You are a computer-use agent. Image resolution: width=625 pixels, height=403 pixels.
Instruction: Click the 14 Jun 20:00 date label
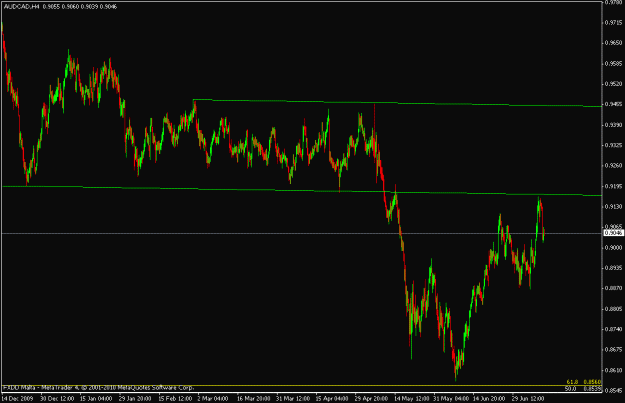489,398
